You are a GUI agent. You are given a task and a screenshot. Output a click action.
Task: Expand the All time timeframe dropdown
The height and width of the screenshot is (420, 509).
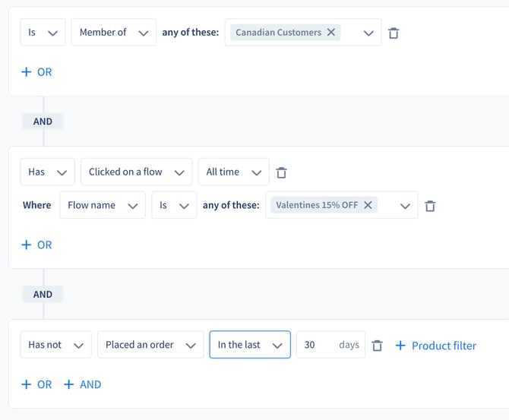(x=234, y=172)
